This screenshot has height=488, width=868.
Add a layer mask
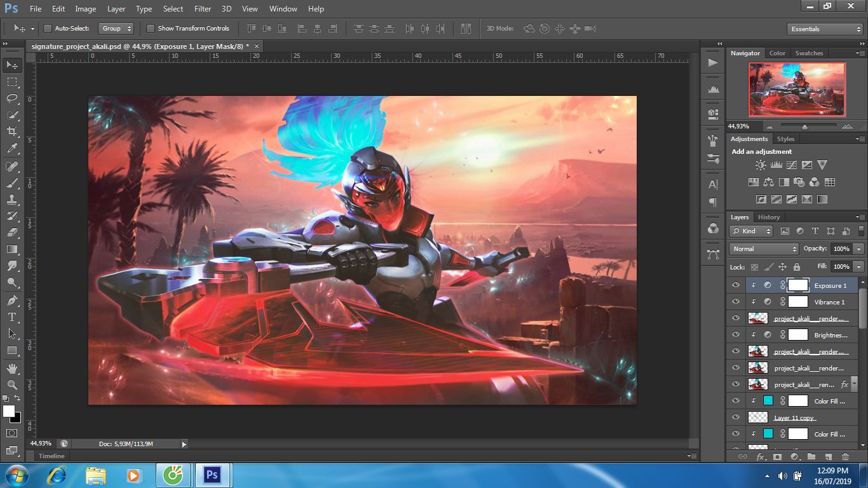coord(777,457)
